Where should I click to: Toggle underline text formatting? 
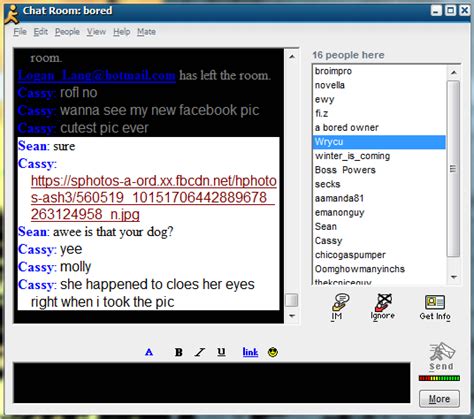coord(221,352)
